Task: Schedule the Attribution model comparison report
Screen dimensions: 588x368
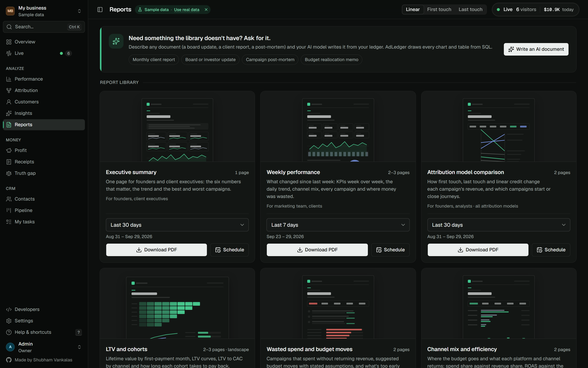Action: 551,250
